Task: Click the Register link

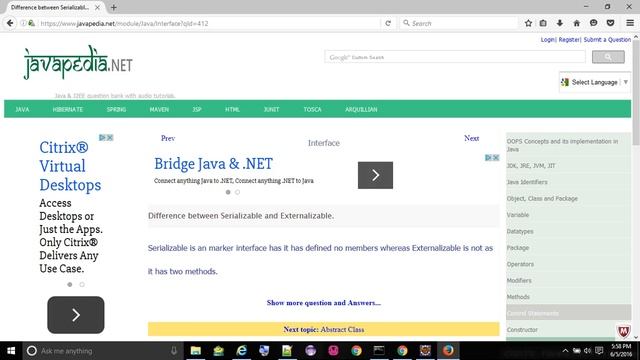Action: click(569, 40)
